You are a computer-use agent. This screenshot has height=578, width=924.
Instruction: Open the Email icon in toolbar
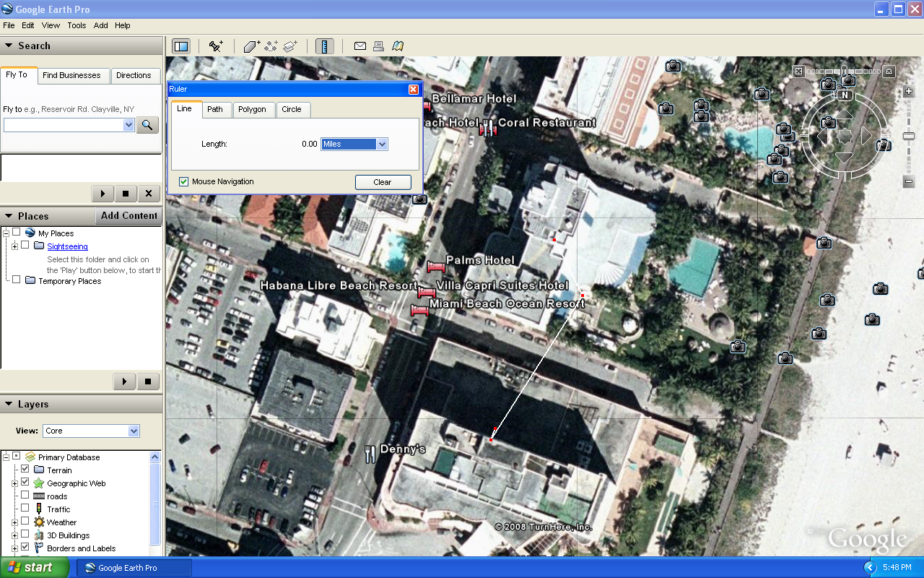pyautogui.click(x=359, y=46)
